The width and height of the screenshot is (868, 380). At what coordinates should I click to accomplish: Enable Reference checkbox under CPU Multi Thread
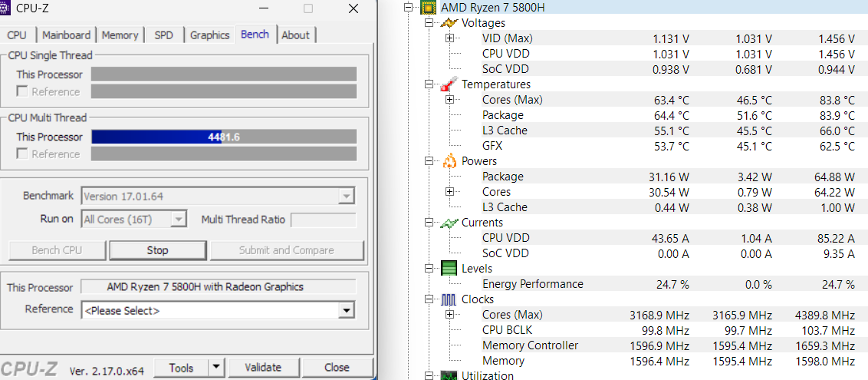22,154
